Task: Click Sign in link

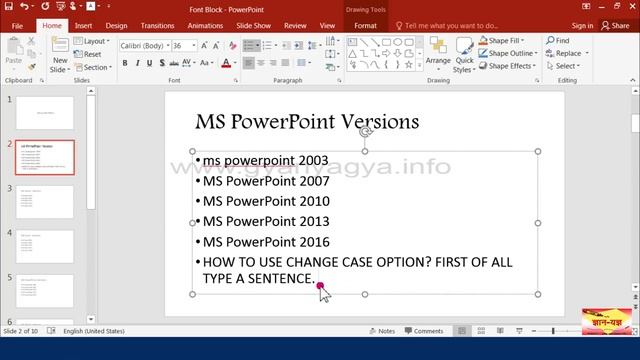Action: pos(582,26)
